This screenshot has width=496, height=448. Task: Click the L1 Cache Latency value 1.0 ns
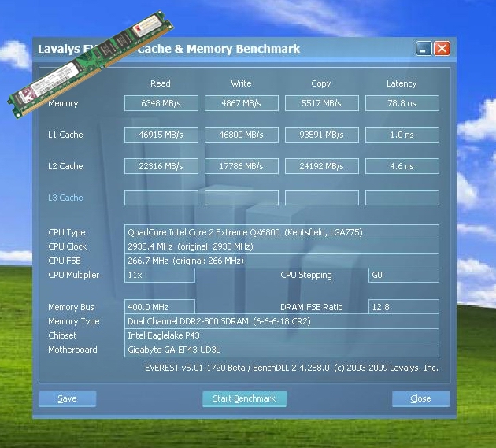coord(402,135)
